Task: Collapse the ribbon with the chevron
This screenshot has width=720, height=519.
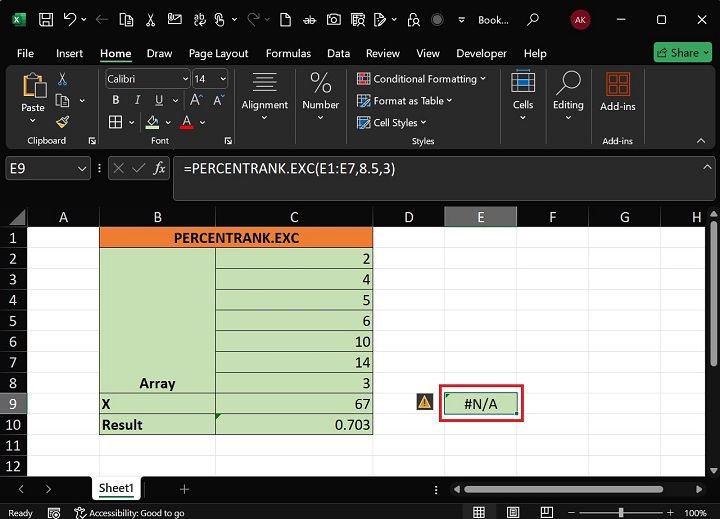Action: [701, 141]
